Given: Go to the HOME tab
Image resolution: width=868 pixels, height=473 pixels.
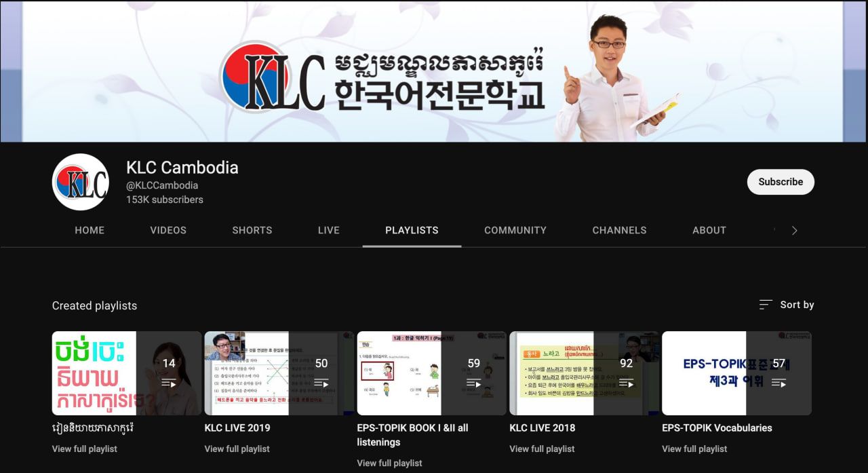Looking at the screenshot, I should [90, 230].
